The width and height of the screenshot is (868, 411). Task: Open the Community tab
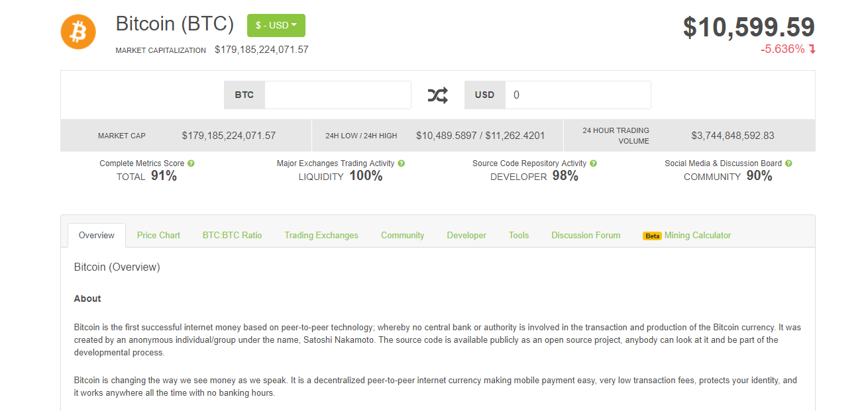[x=402, y=235]
